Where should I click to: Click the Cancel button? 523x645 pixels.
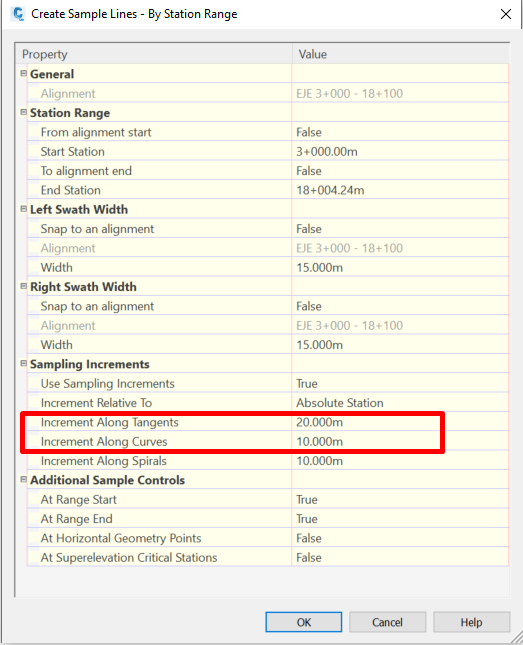click(x=388, y=622)
